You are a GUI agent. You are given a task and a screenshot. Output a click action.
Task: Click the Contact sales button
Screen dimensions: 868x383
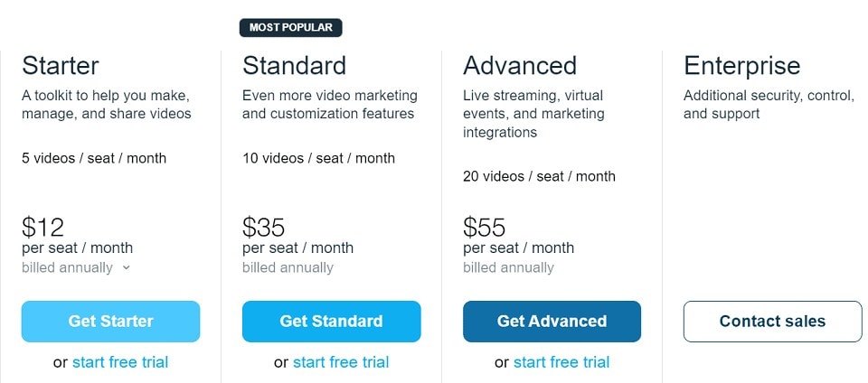point(772,321)
